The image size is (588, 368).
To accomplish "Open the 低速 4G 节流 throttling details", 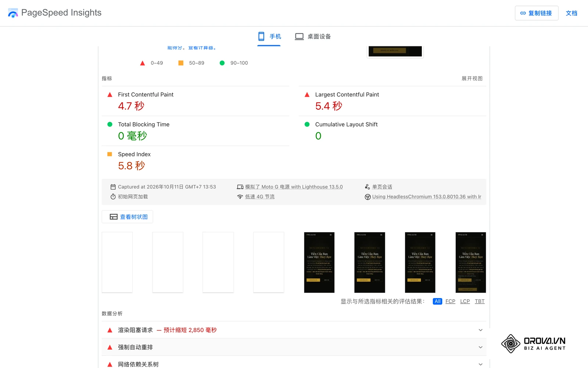I will point(260,197).
